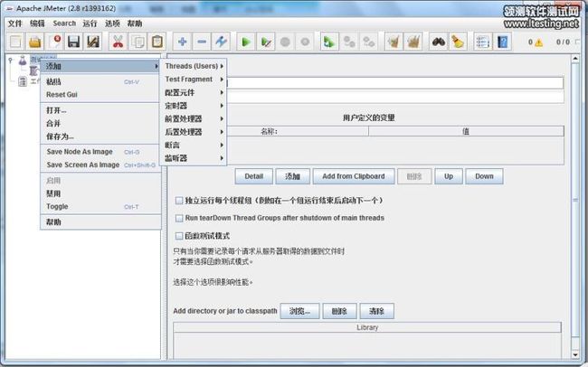
Task: Choose 打开... from the context menu
Action: (100, 110)
